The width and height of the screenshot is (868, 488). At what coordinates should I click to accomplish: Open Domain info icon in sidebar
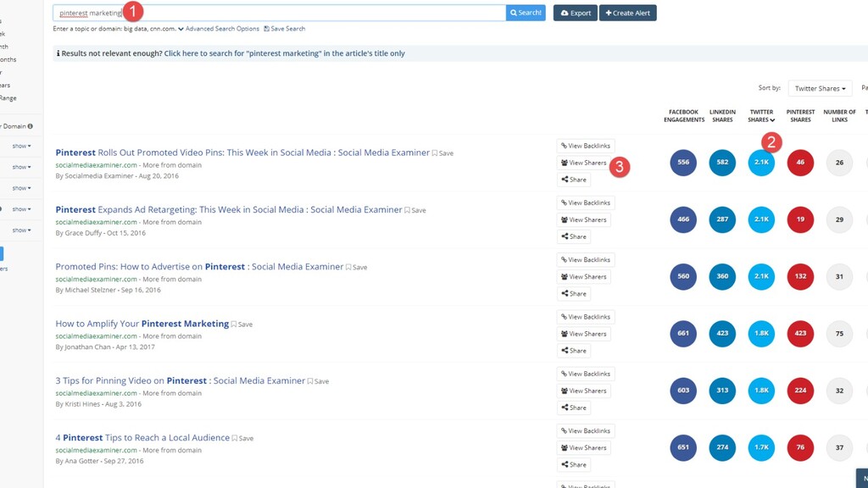click(30, 126)
